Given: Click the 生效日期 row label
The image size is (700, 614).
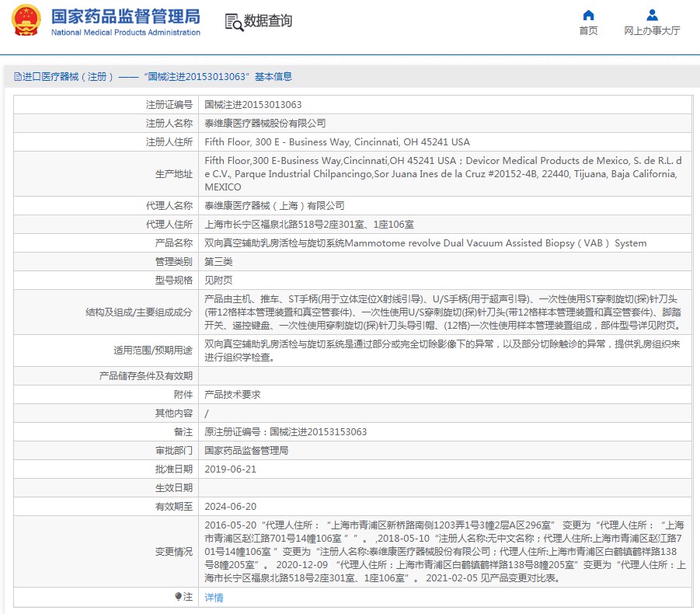Looking at the screenshot, I should tap(174, 488).
